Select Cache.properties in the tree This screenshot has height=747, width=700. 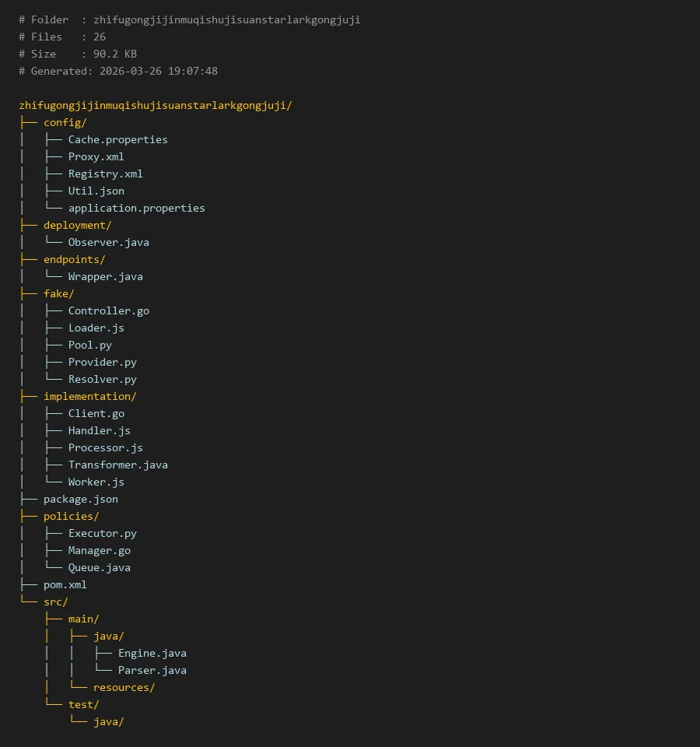(117, 139)
